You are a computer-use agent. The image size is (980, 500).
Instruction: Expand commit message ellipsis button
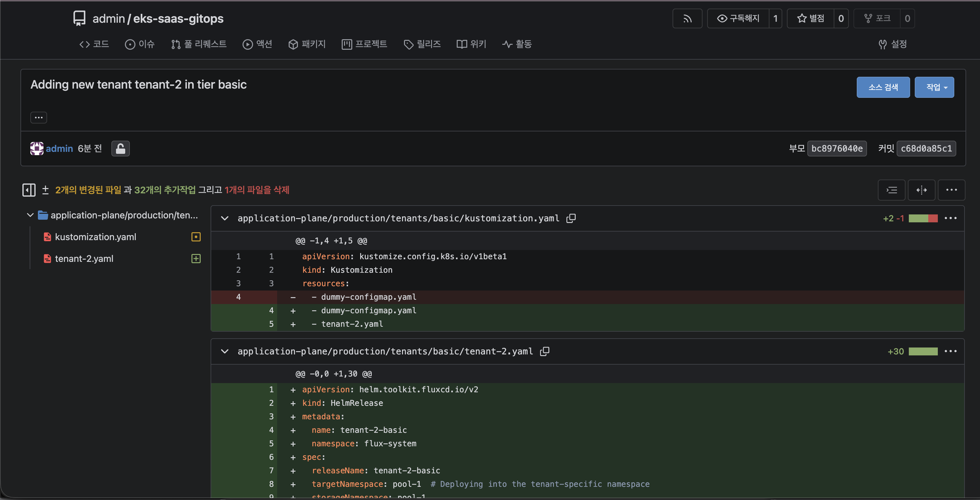pos(39,118)
